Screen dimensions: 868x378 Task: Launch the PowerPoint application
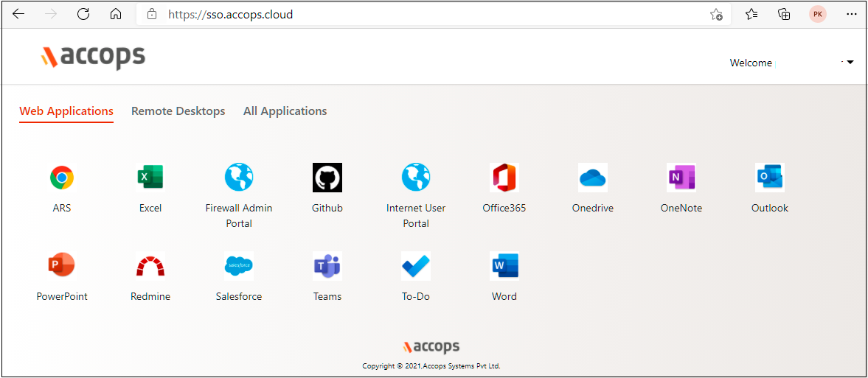(62, 266)
